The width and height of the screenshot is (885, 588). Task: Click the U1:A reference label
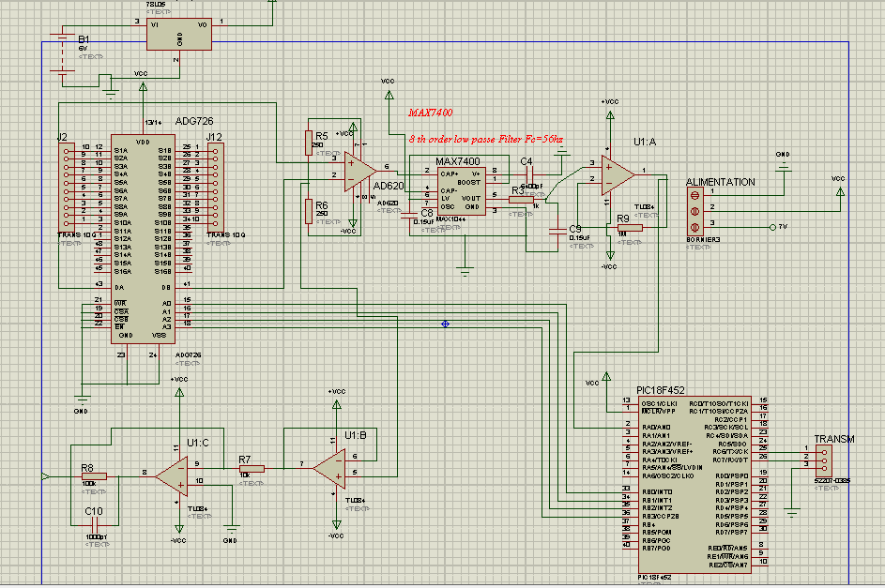click(645, 142)
